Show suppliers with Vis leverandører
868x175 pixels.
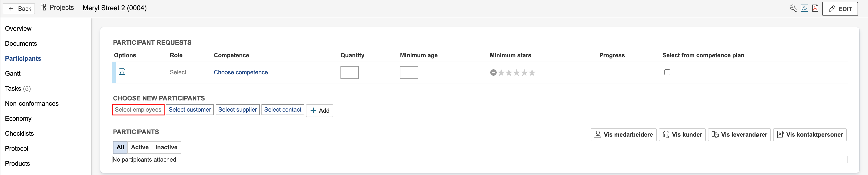pyautogui.click(x=739, y=135)
